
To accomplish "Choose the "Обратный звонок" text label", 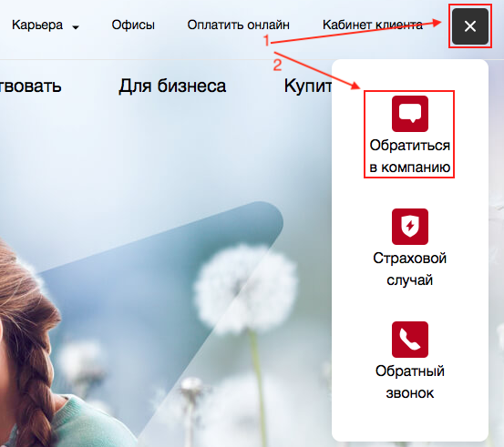I will point(410,382).
